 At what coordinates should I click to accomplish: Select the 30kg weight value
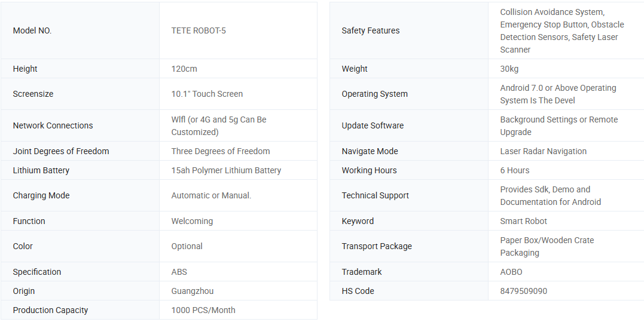point(509,69)
